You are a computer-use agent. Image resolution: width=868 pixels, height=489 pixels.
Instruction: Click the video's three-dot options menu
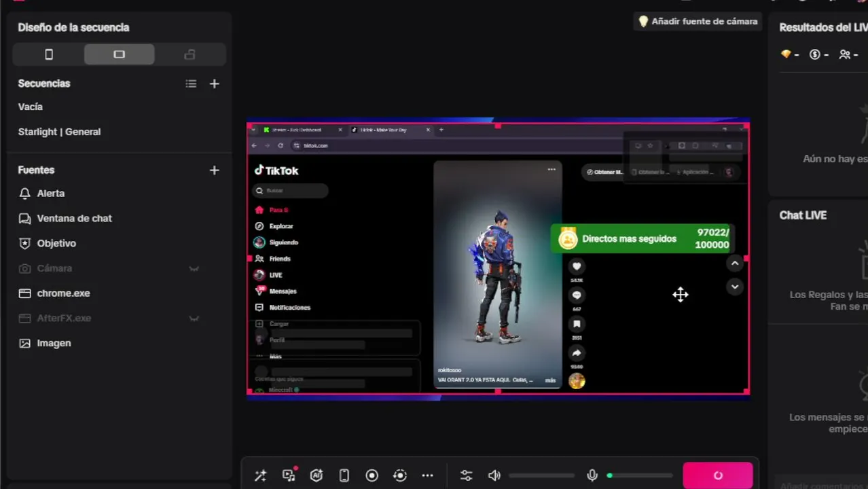tap(551, 169)
